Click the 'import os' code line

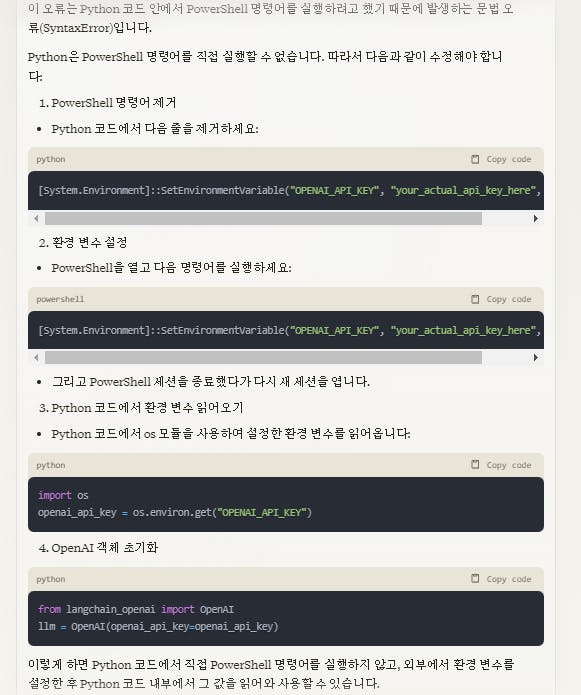(63, 495)
